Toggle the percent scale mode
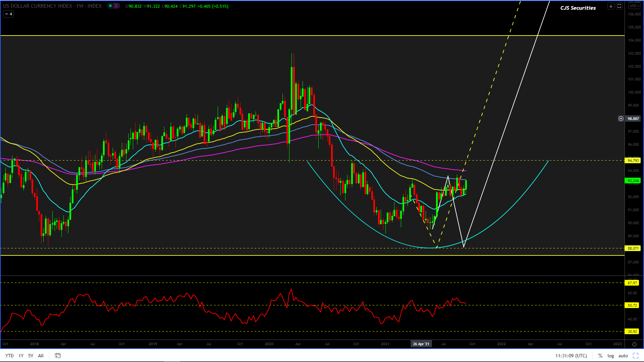Viewport: 644px width, 362px height. pyautogui.click(x=600, y=356)
